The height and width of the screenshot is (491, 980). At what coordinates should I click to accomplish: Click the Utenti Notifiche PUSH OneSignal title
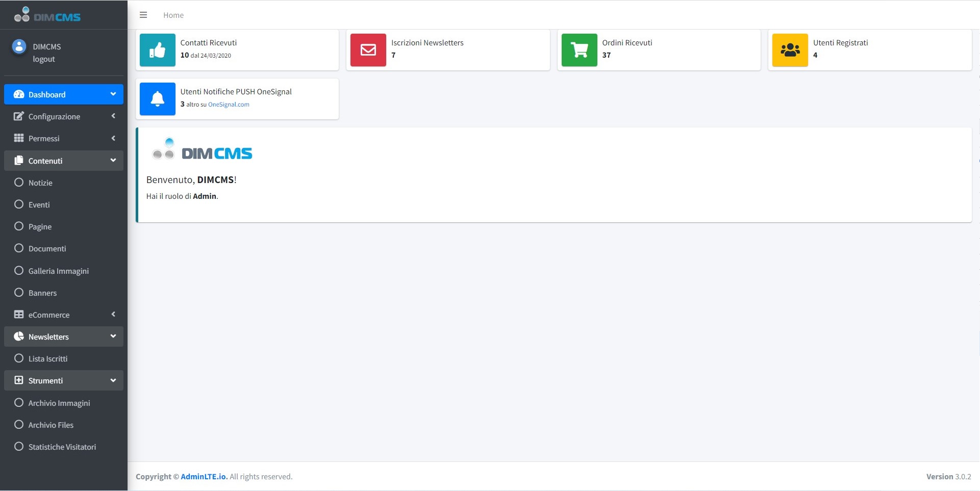236,92
